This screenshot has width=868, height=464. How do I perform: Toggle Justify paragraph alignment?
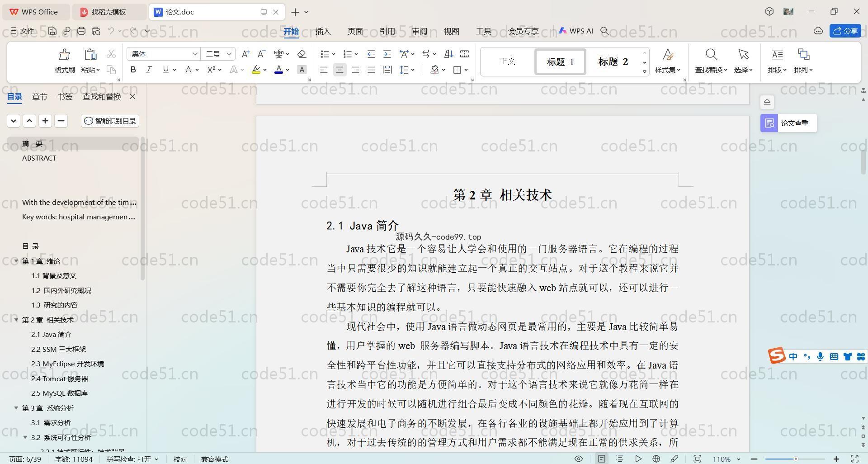point(371,70)
